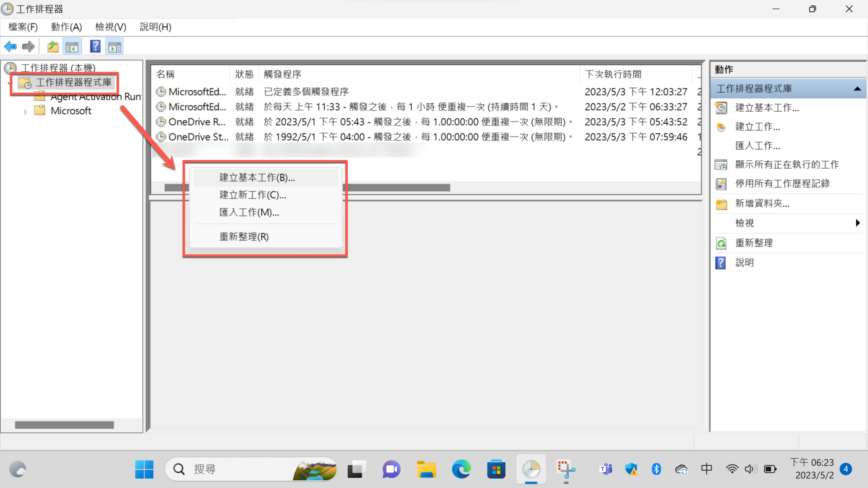Click 停用所有工作歷程記錄 in actions pane
The image size is (868, 488).
tap(782, 183)
